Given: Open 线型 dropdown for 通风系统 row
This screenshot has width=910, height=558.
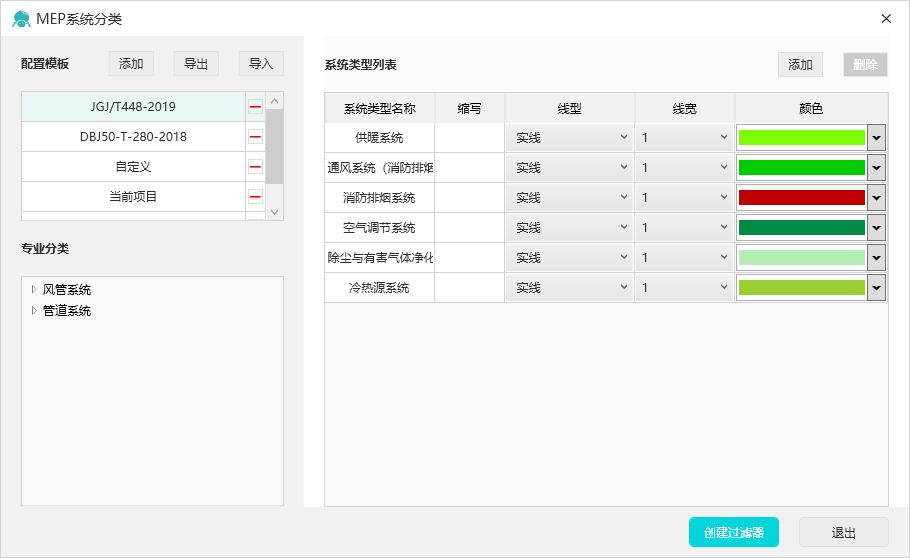Looking at the screenshot, I should [569, 168].
